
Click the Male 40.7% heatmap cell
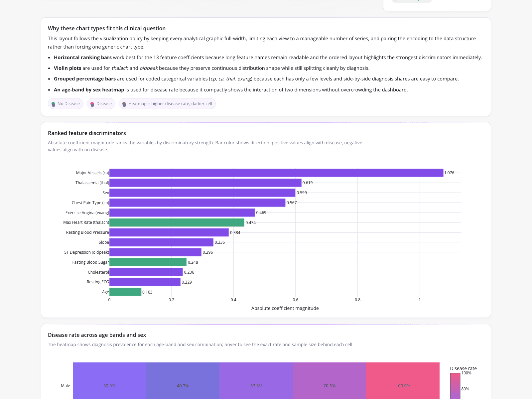[x=183, y=381]
